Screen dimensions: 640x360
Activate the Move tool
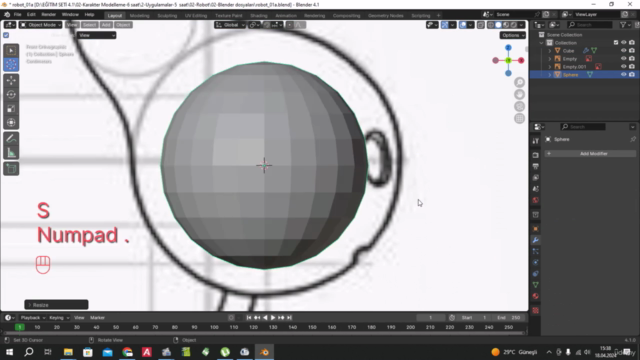pyautogui.click(x=11, y=80)
